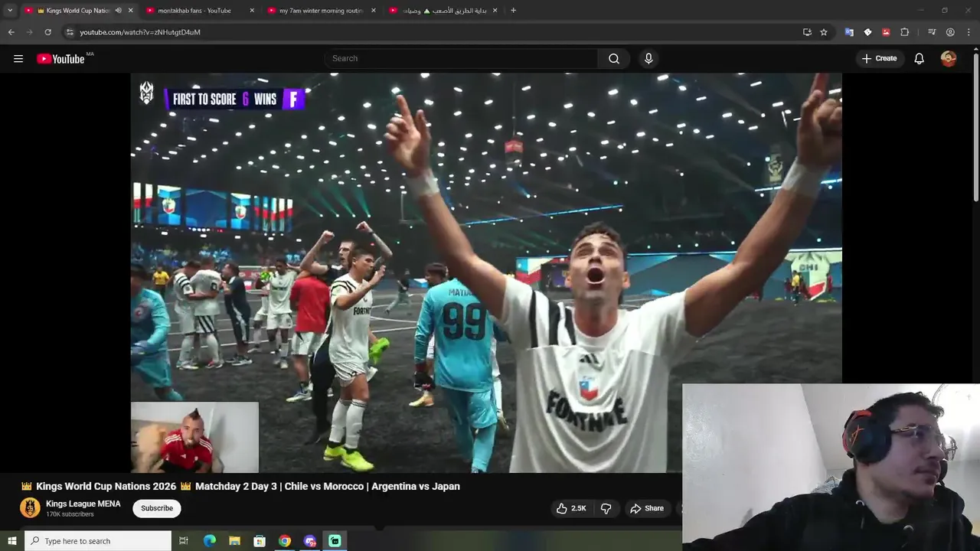
Task: Click the page vertical scrollbar
Action: tap(975, 129)
